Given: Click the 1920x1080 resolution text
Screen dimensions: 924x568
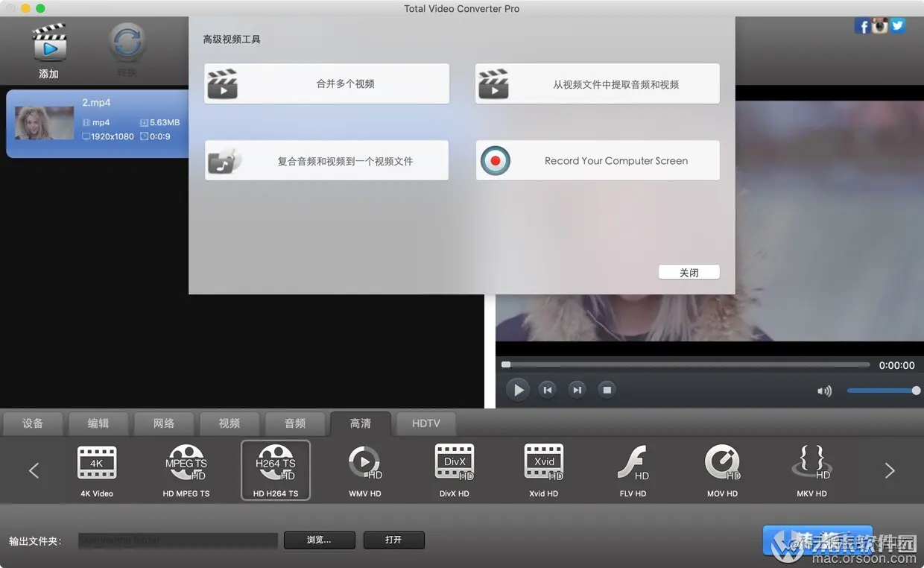Looking at the screenshot, I should 112,136.
